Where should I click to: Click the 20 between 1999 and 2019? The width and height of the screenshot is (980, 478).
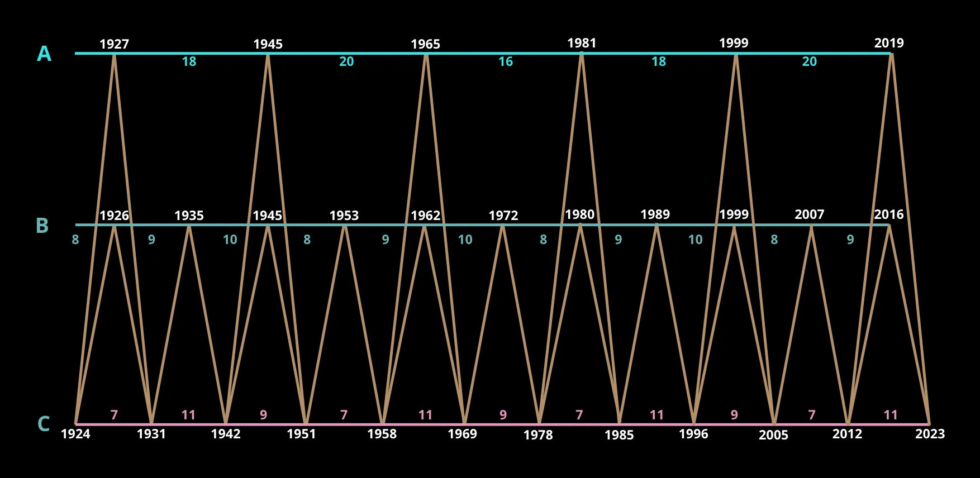tap(810, 62)
